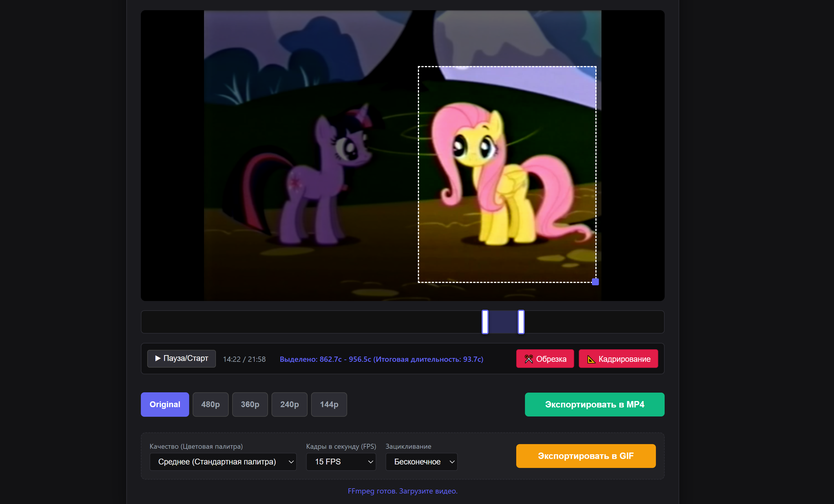834x504 pixels.
Task: Click the Пауза/Старт play button
Action: click(181, 359)
